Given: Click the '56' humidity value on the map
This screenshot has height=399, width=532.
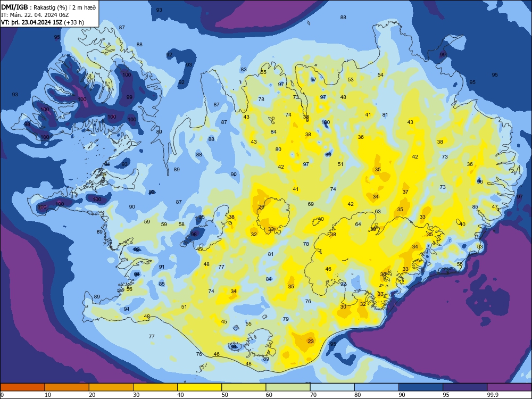Looking at the screenshot, I should point(129,289).
